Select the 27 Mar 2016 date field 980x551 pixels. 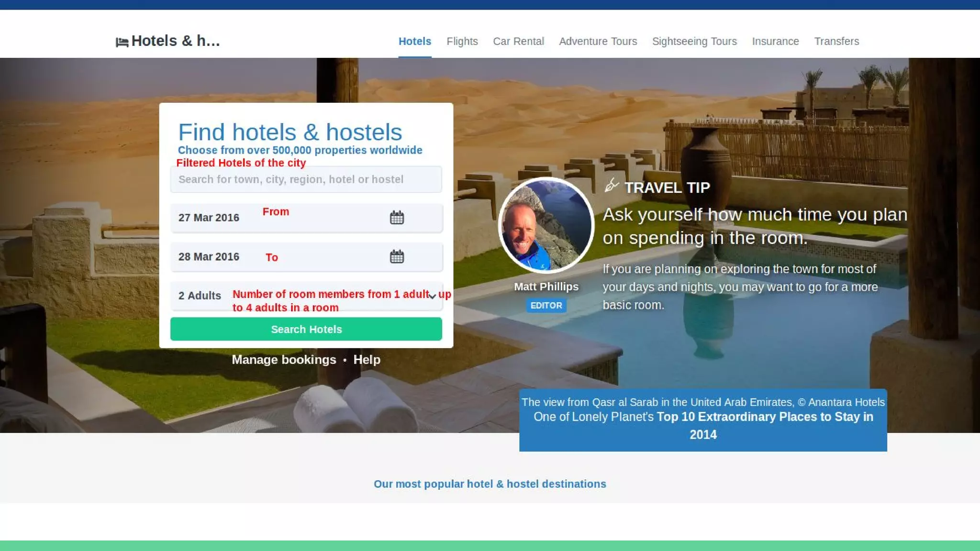coord(307,218)
